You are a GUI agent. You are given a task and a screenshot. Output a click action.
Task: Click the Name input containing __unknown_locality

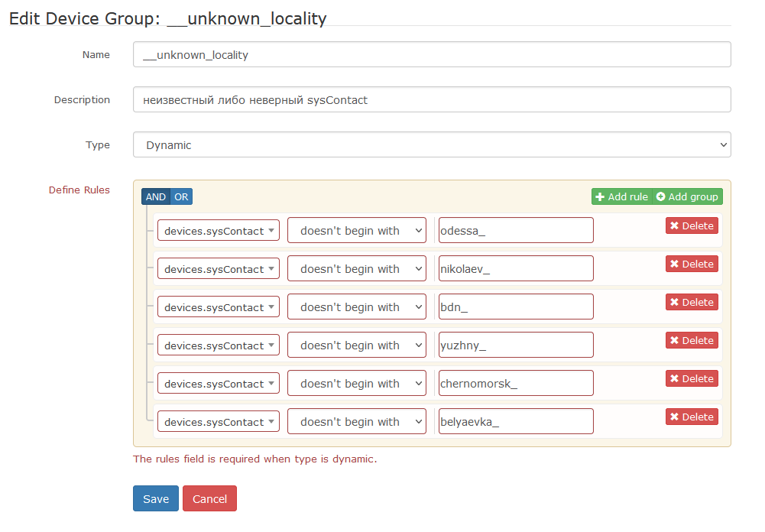[431, 54]
